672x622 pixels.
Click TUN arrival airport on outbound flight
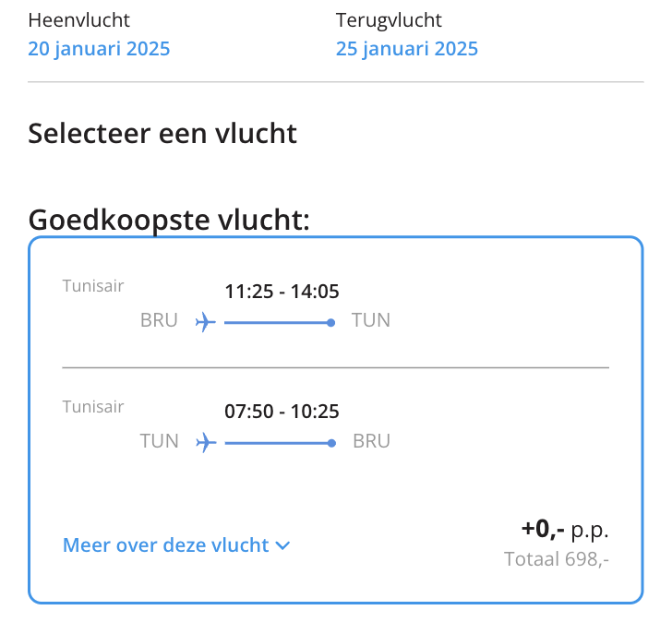coord(371,321)
